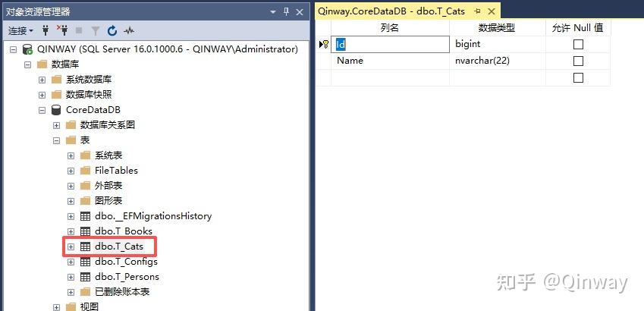Select the dbo.T_Configs tree item label
The image size is (644, 311).
126,262
